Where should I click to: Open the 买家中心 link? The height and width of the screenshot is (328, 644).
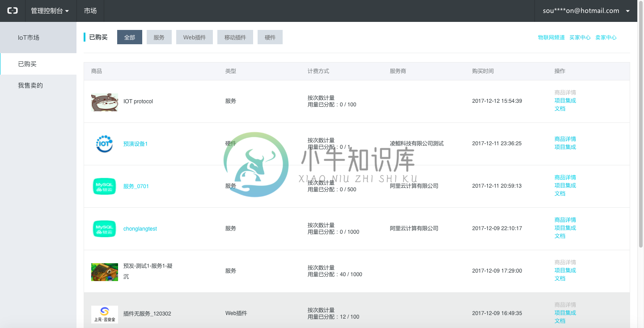click(x=580, y=38)
